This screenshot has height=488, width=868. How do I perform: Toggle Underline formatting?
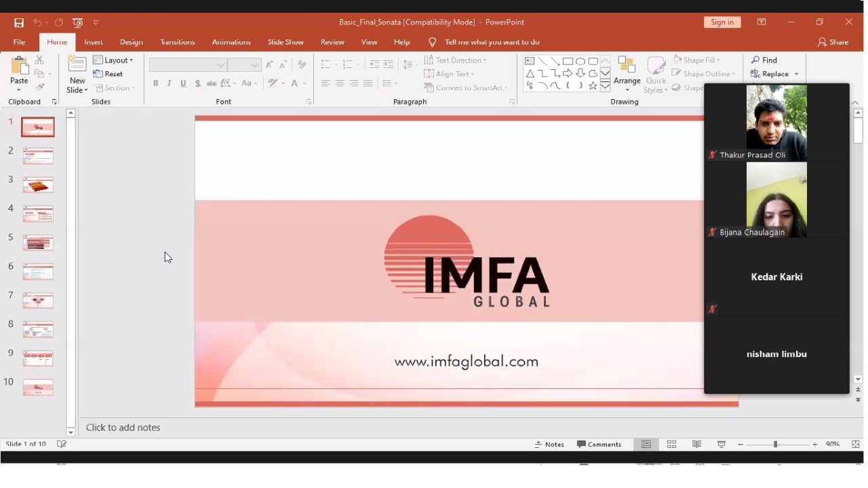pyautogui.click(x=183, y=83)
